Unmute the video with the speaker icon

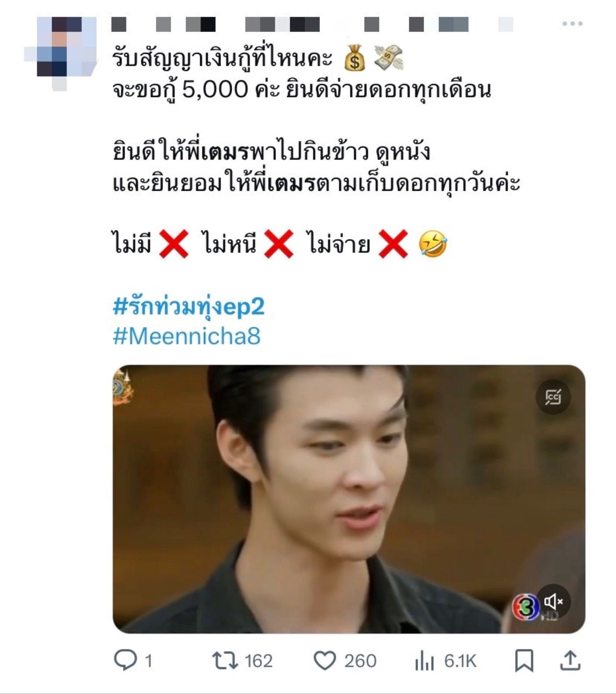pyautogui.click(x=554, y=601)
